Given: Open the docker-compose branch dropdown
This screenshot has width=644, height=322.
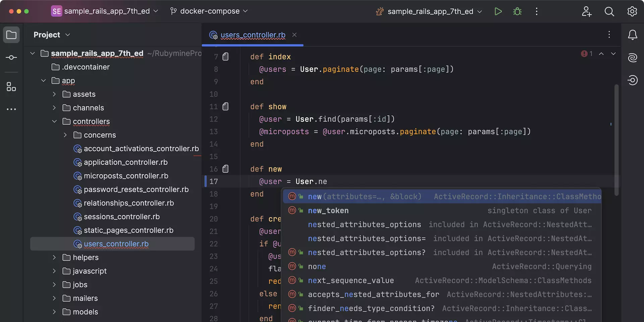Looking at the screenshot, I should [209, 11].
